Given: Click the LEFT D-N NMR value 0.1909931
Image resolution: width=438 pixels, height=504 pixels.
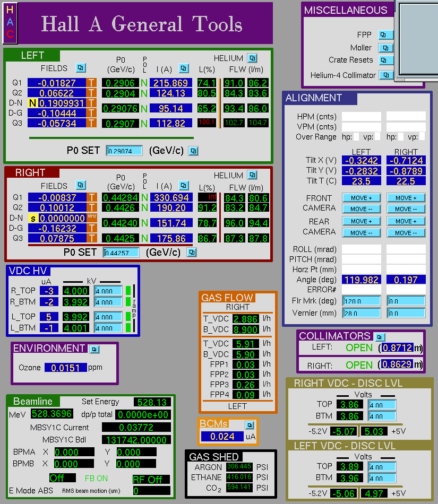Looking at the screenshot, I should (x=62, y=103).
